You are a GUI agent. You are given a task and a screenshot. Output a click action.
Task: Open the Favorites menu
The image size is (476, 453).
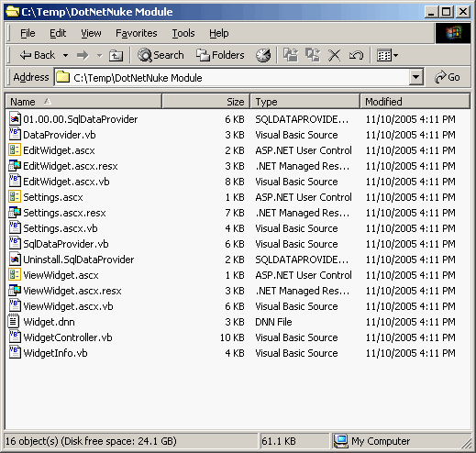pos(137,33)
